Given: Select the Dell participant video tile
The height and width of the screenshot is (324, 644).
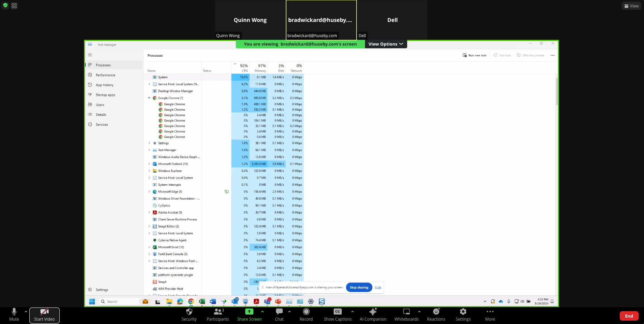Looking at the screenshot, I should (392, 20).
